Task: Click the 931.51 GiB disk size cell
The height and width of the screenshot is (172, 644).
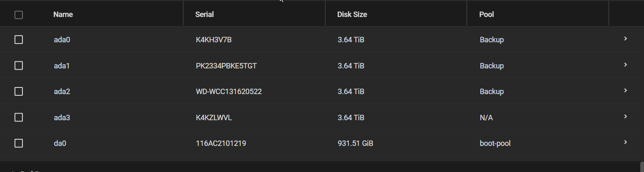Action: (355, 144)
